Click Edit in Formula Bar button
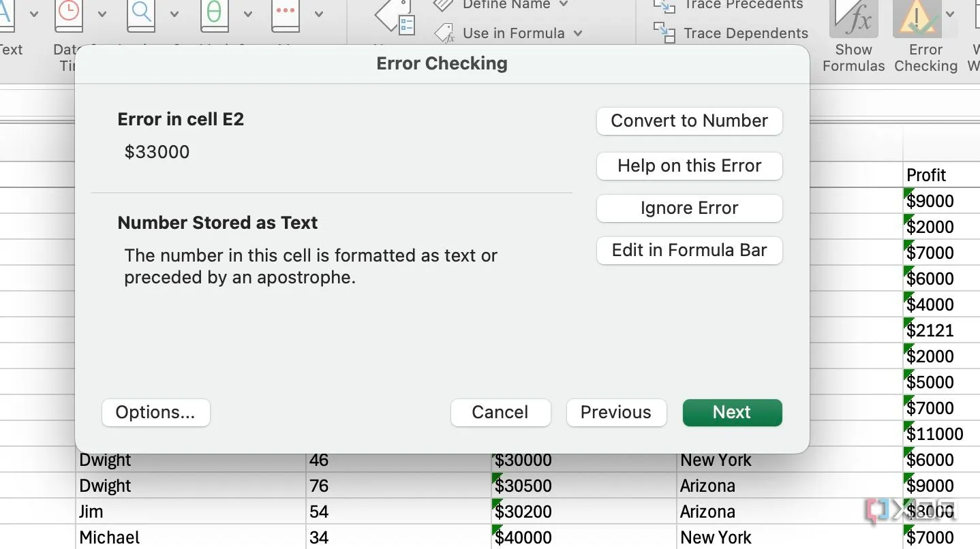This screenshot has width=980, height=549. coord(689,250)
